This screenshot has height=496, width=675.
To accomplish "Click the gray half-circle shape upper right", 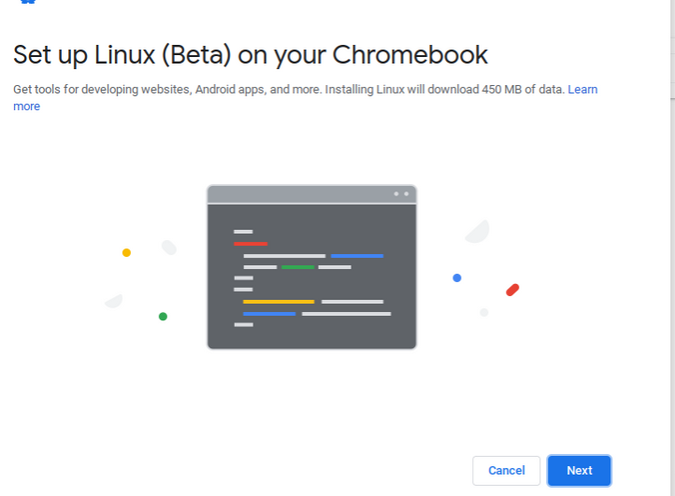I will pos(478,232).
